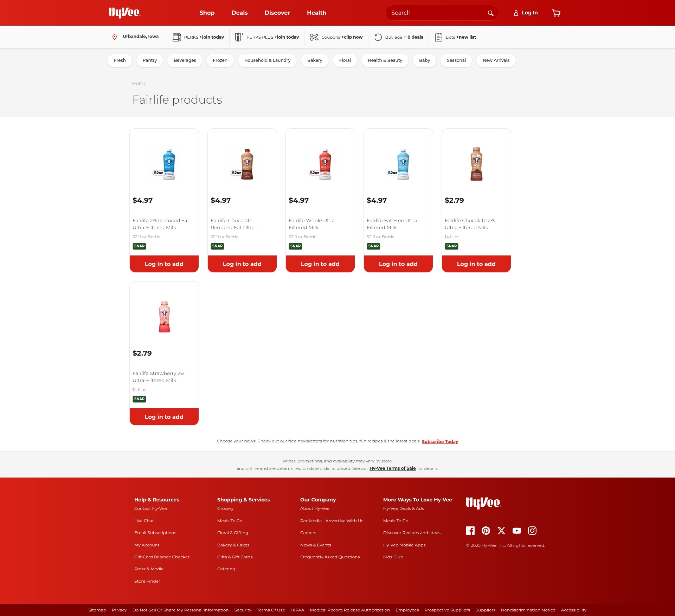Open the shopping cart icon
The width and height of the screenshot is (675, 616).
point(556,13)
